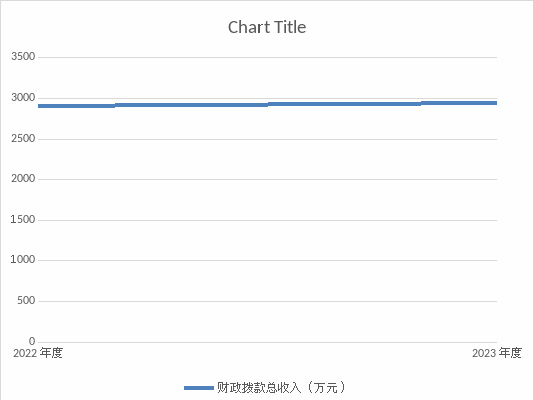Click the 500 y-axis label

26,300
